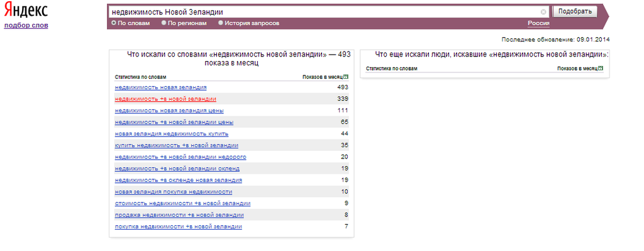This screenshot has width=644, height=251.
Task: Click left panel Статистика по словам header
Action: 140,77
